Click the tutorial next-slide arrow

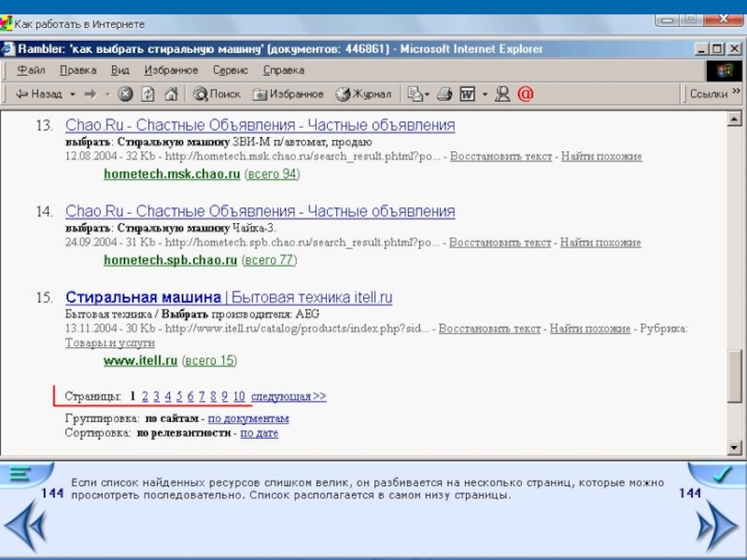[x=716, y=526]
